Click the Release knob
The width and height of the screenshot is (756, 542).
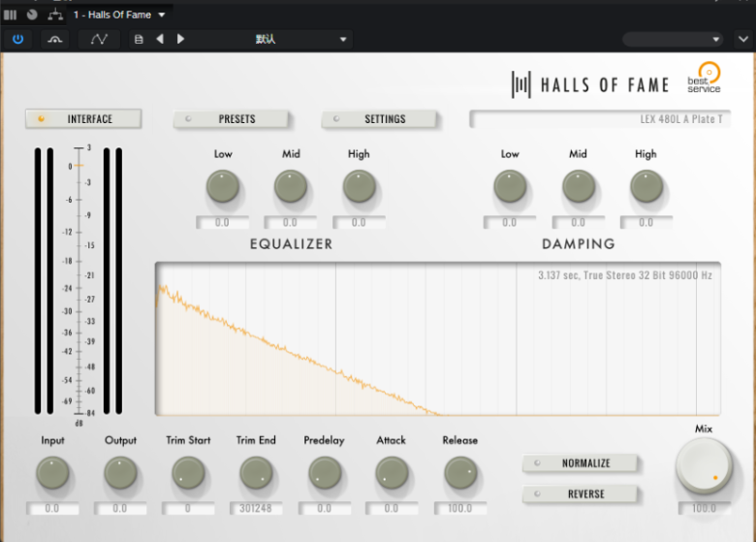point(460,473)
